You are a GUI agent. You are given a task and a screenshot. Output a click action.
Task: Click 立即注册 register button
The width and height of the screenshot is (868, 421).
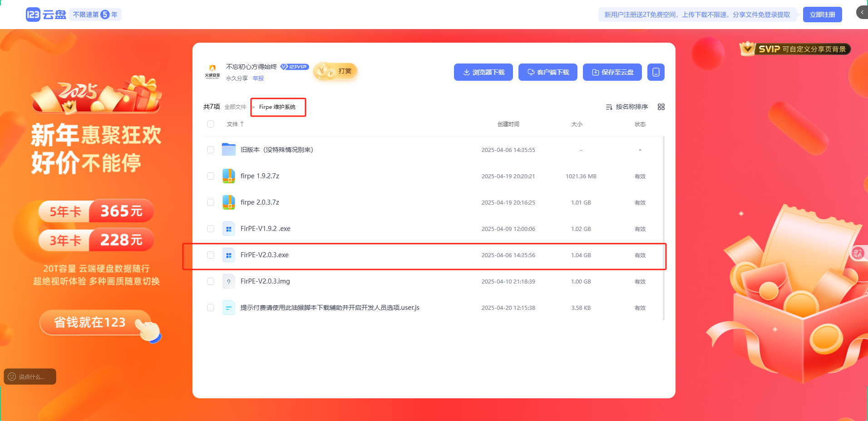tap(822, 15)
